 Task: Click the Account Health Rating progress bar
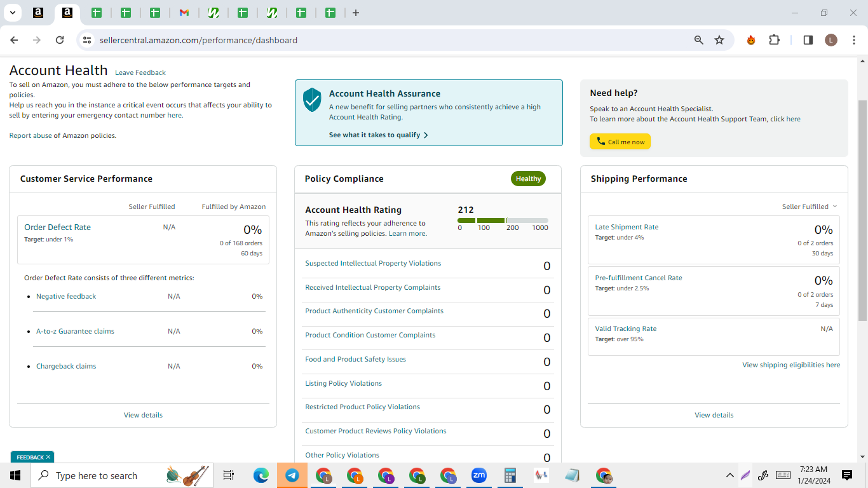(503, 220)
